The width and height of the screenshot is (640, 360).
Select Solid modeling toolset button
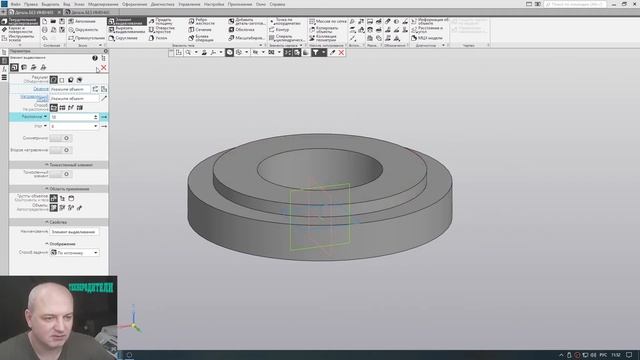(20, 21)
